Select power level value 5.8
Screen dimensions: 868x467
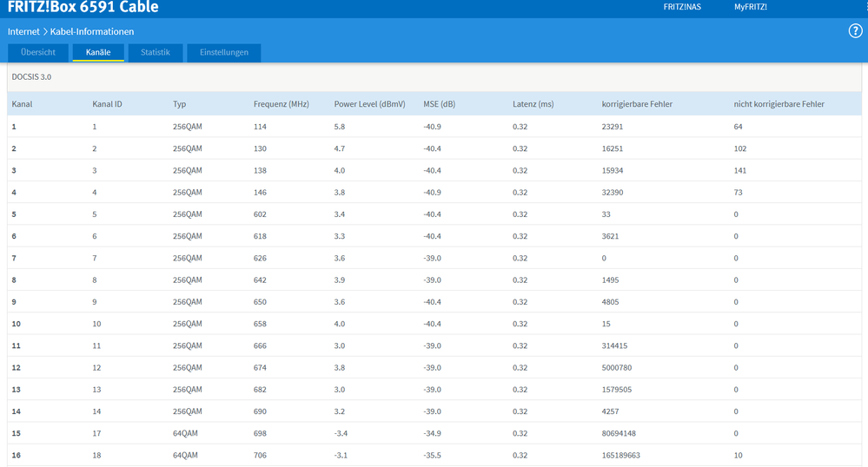click(340, 127)
